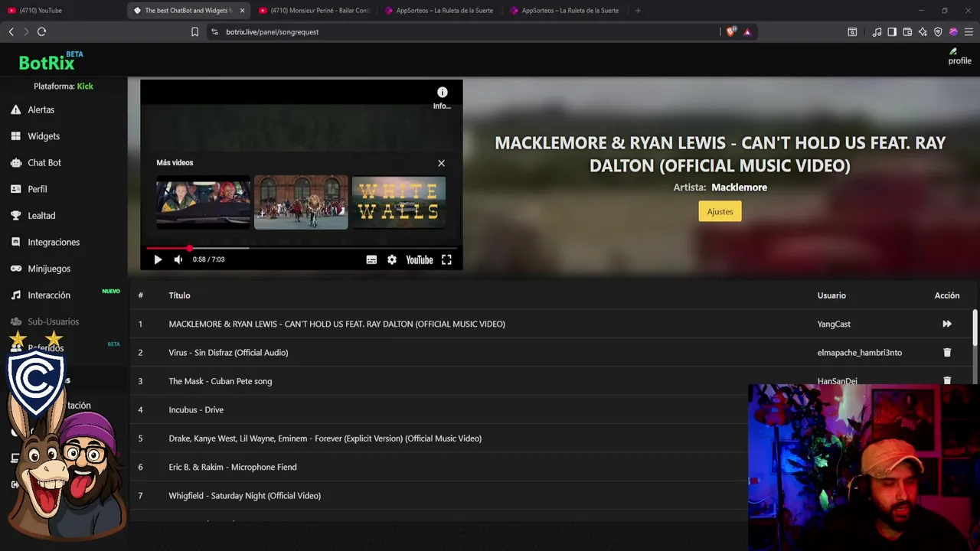Select The Mask - Cuban Pete song
The height and width of the screenshot is (551, 980).
coord(220,381)
